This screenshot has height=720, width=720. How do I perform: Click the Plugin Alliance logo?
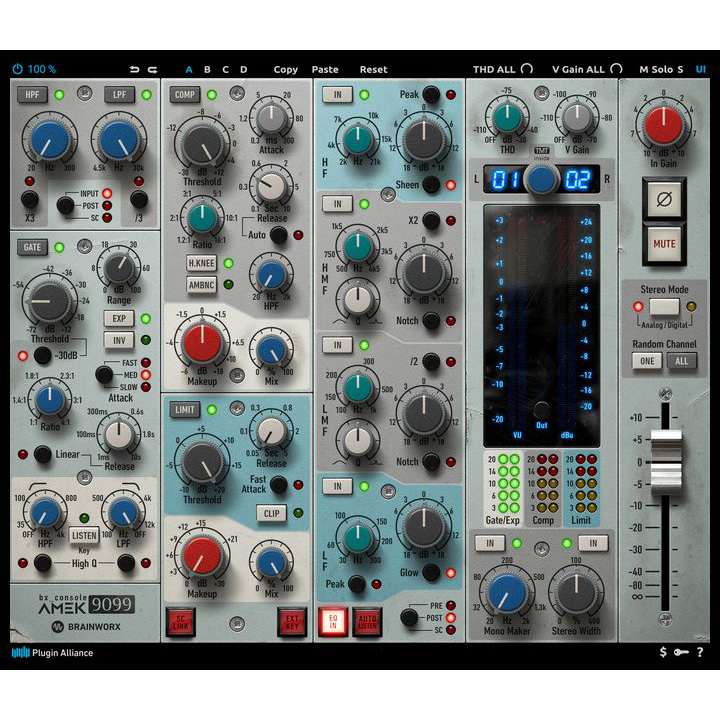(52, 652)
